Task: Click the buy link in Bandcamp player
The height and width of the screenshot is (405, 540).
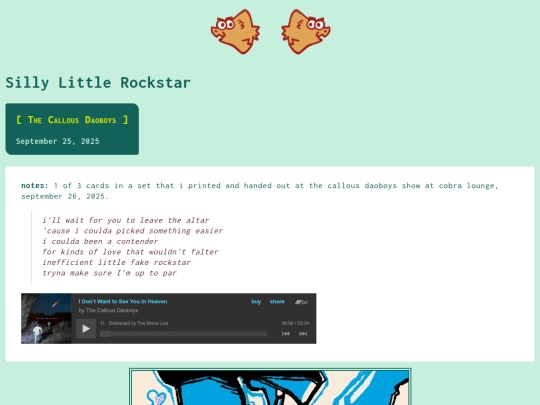Action: [256, 301]
